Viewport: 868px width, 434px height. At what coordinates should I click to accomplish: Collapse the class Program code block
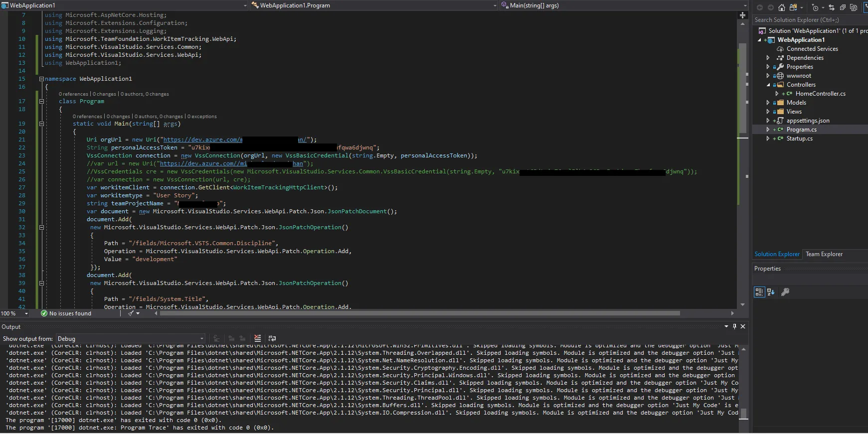pyautogui.click(x=41, y=101)
